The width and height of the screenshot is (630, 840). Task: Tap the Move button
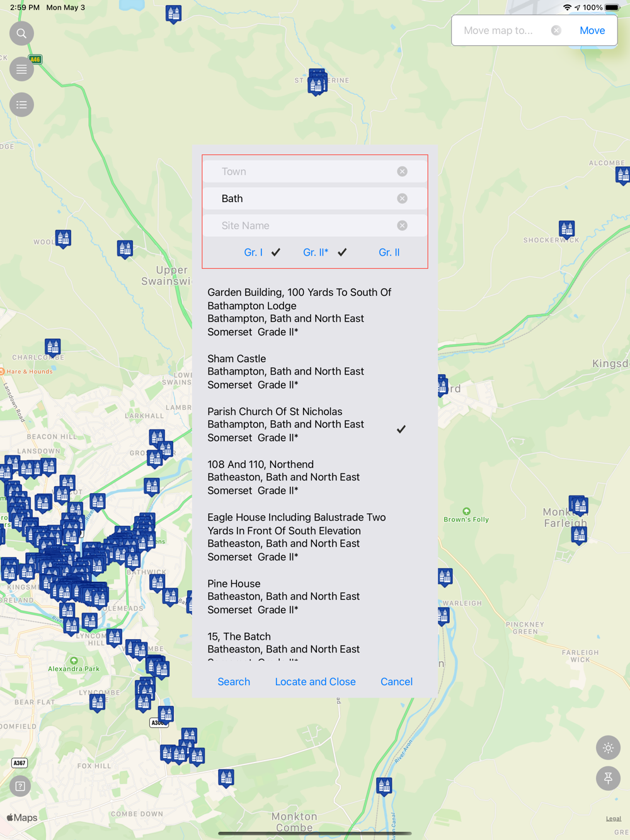click(x=592, y=30)
